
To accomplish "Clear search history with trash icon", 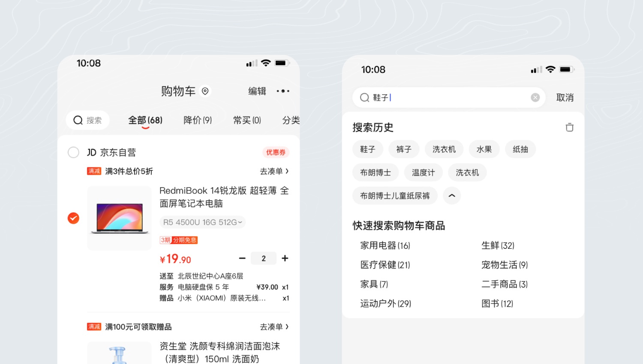I will (569, 127).
